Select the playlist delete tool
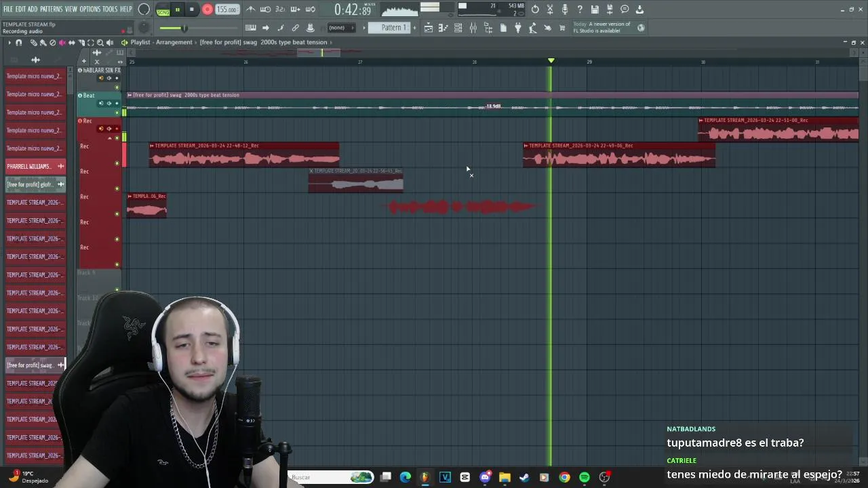The image size is (868, 488). point(52,43)
